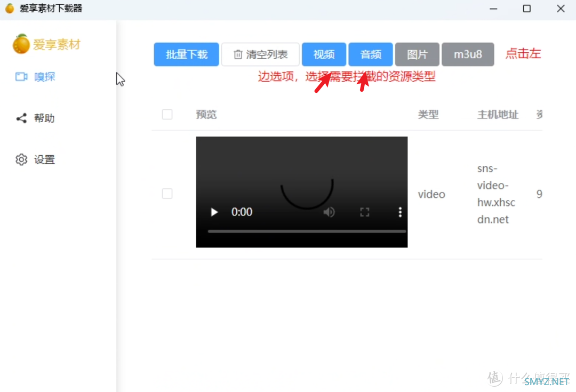The width and height of the screenshot is (576, 392).
Task: Tick the select-all checkbox in table header
Action: [x=167, y=114]
